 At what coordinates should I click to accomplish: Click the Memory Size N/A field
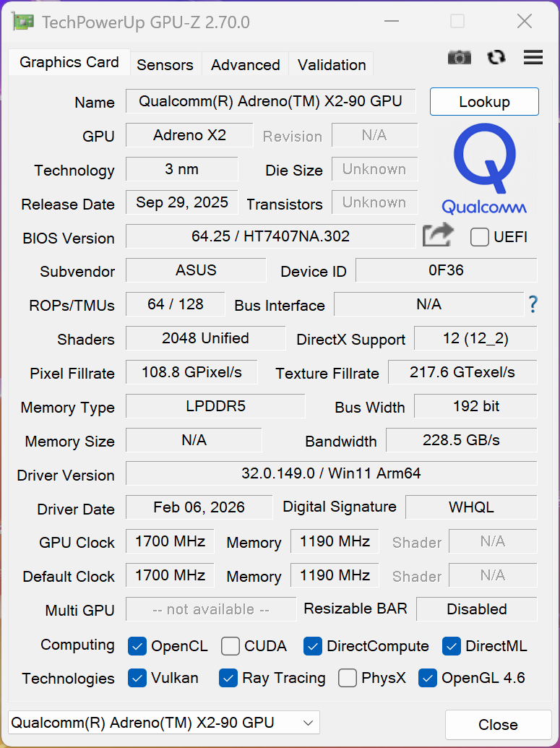click(x=194, y=440)
